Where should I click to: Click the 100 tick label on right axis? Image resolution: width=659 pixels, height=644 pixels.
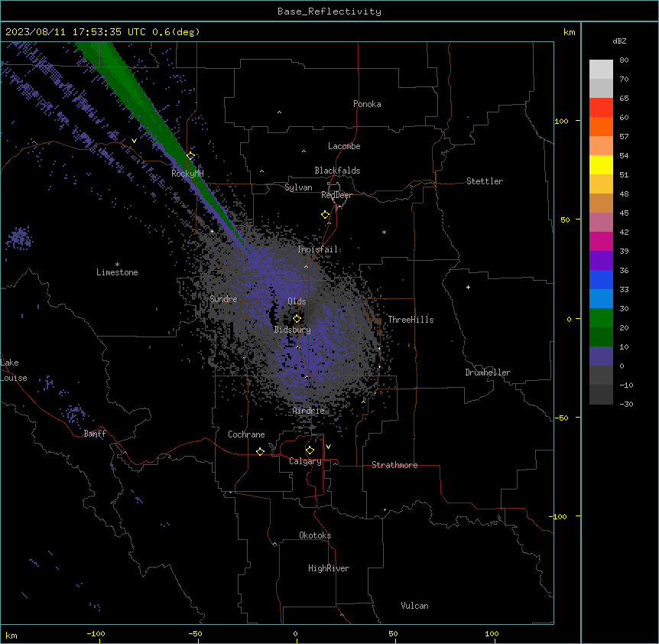[561, 121]
